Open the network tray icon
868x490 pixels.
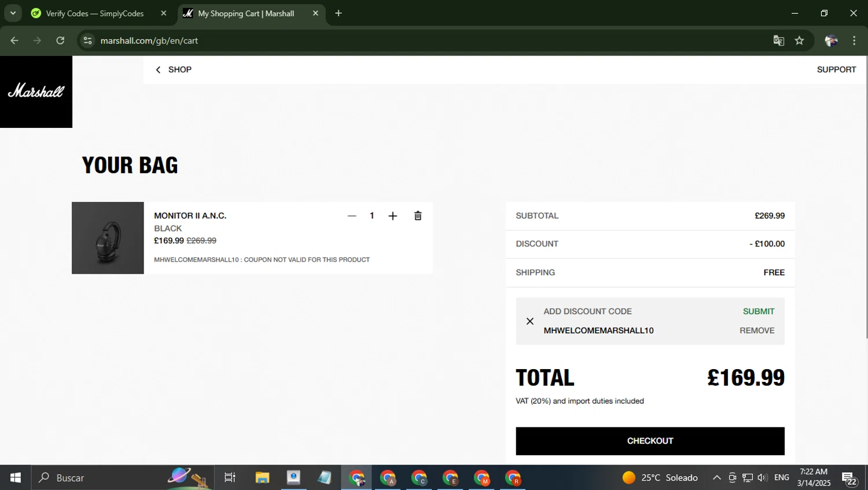pyautogui.click(x=748, y=478)
